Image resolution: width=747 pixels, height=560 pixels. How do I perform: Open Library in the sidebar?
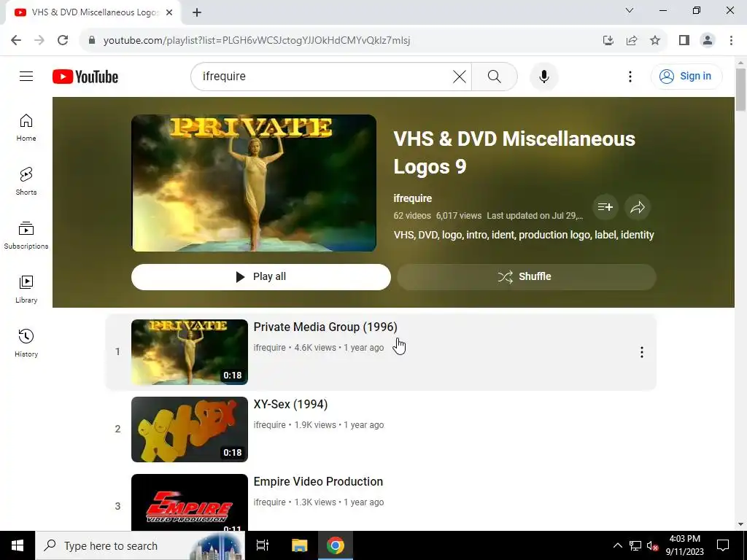[x=26, y=289]
